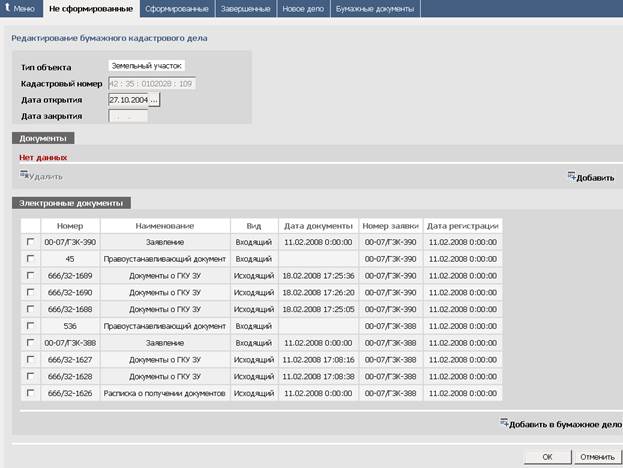
Task: Select the checkbox for document 666/32-1689
Action: click(30, 275)
